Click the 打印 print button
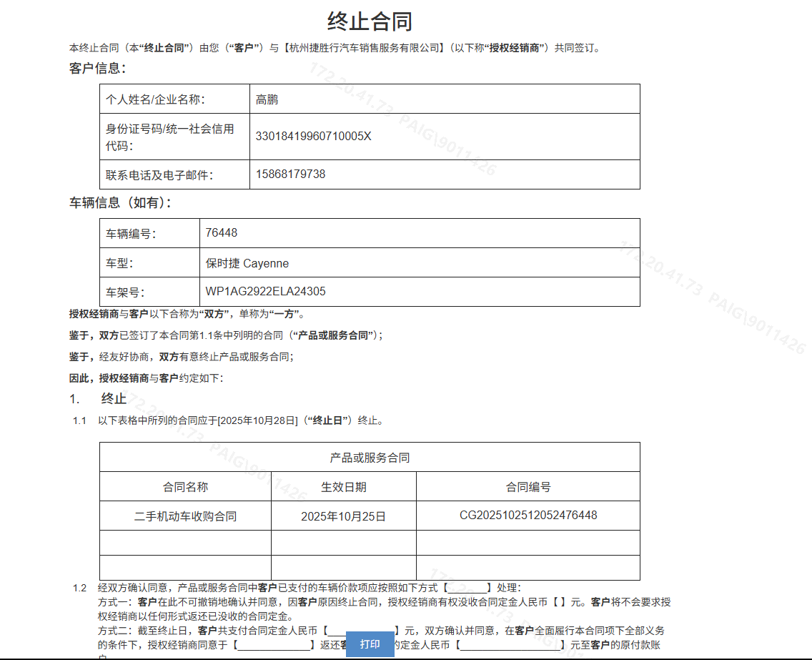The image size is (812, 660). point(370,644)
